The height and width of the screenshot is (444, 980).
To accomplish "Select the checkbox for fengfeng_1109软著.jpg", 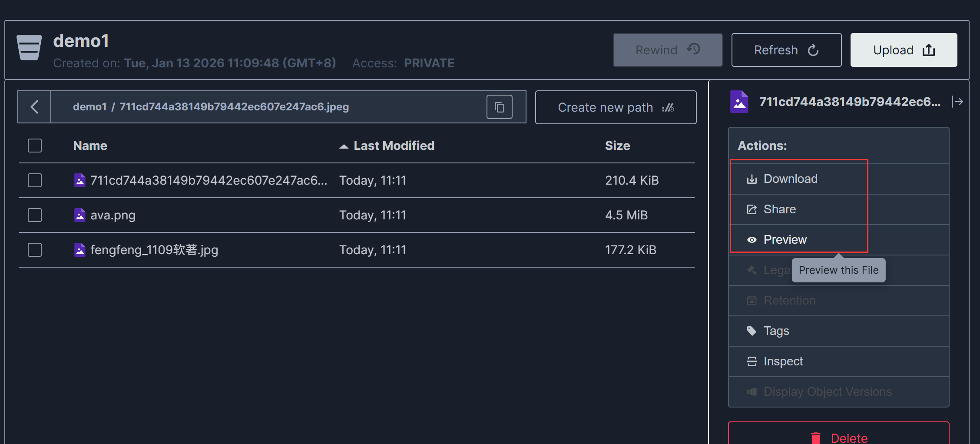I will pos(35,250).
